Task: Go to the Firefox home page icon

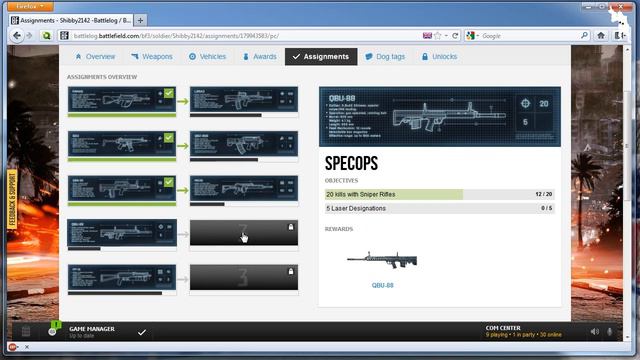Action: pyautogui.click(x=601, y=36)
